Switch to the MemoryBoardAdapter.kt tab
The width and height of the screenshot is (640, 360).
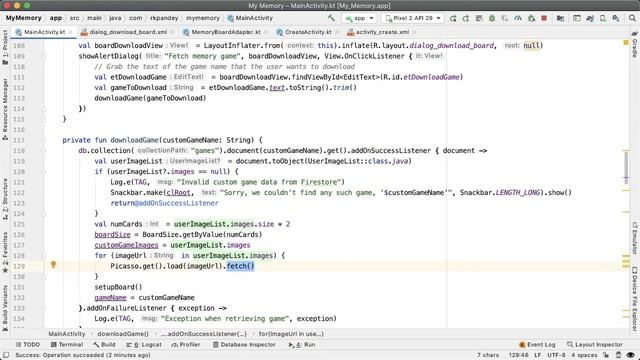(x=225, y=32)
